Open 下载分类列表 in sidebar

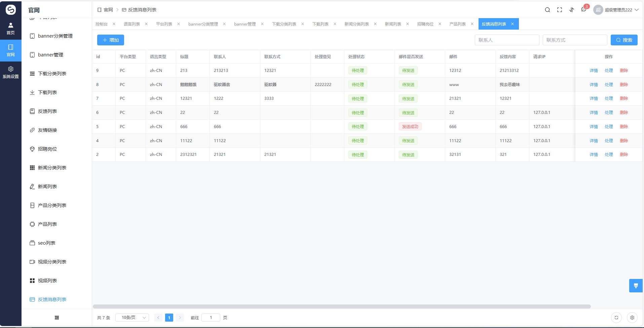56,74
